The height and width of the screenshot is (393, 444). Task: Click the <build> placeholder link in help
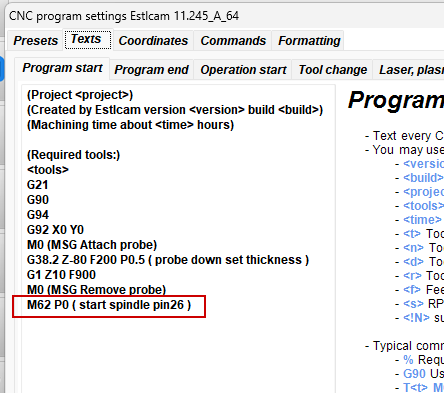(423, 178)
